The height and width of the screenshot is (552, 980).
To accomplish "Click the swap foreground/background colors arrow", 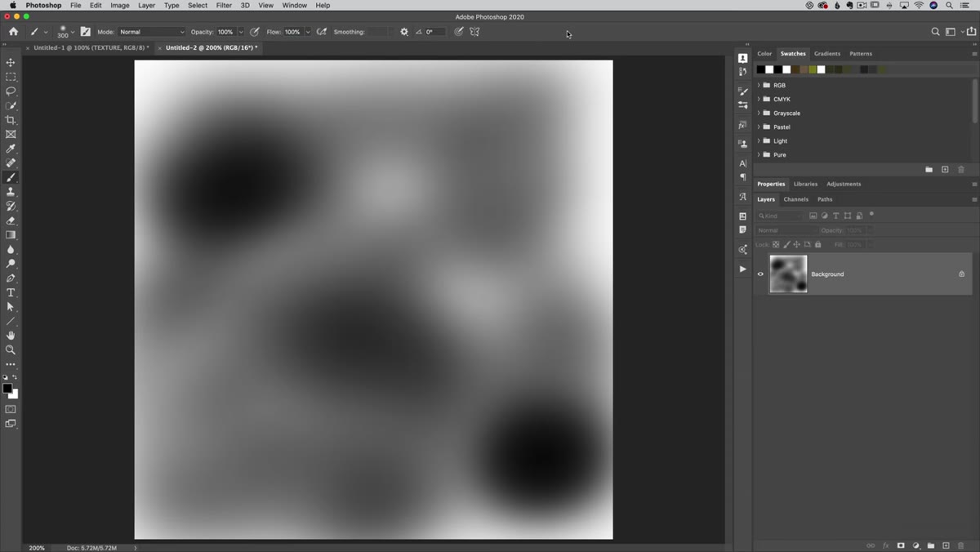I will 15,377.
